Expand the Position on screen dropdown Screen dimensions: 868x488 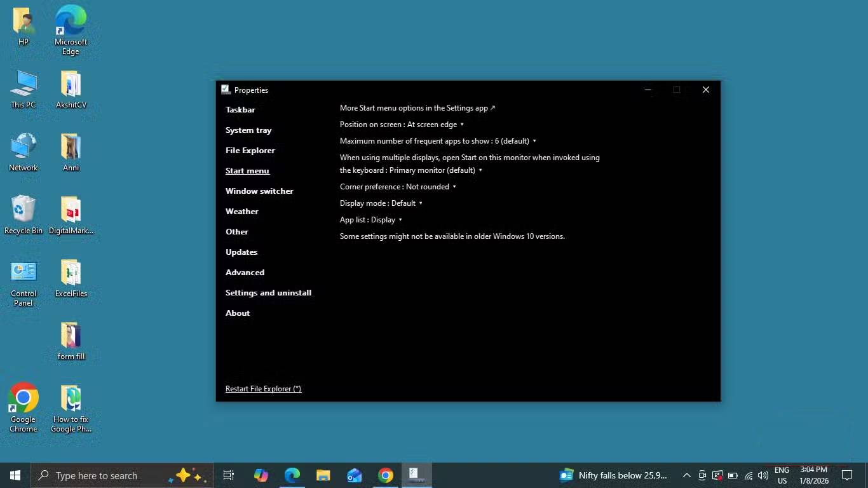coord(402,125)
